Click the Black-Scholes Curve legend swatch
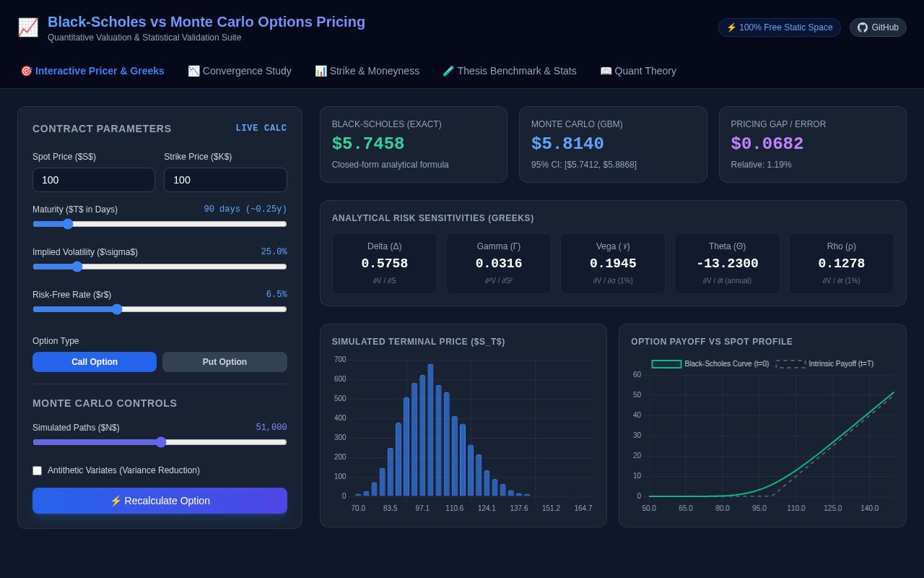Viewport: 924px width, 578px height. [666, 364]
